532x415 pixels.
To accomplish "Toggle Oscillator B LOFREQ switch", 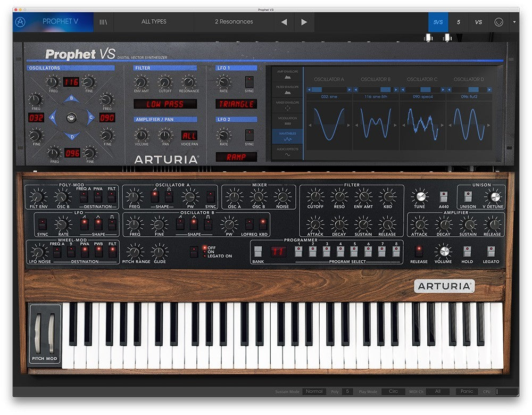I will point(250,225).
